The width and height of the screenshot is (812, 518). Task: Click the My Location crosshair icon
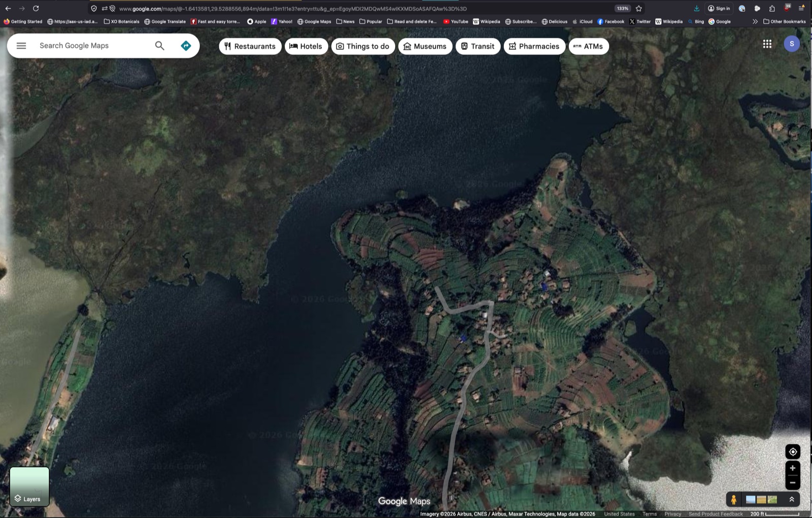tap(792, 451)
